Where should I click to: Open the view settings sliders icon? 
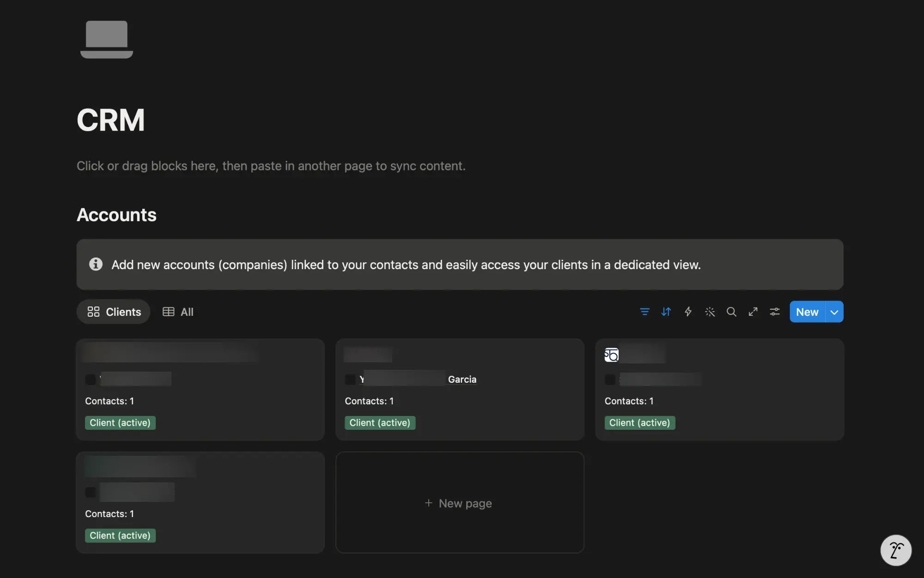[x=775, y=312]
